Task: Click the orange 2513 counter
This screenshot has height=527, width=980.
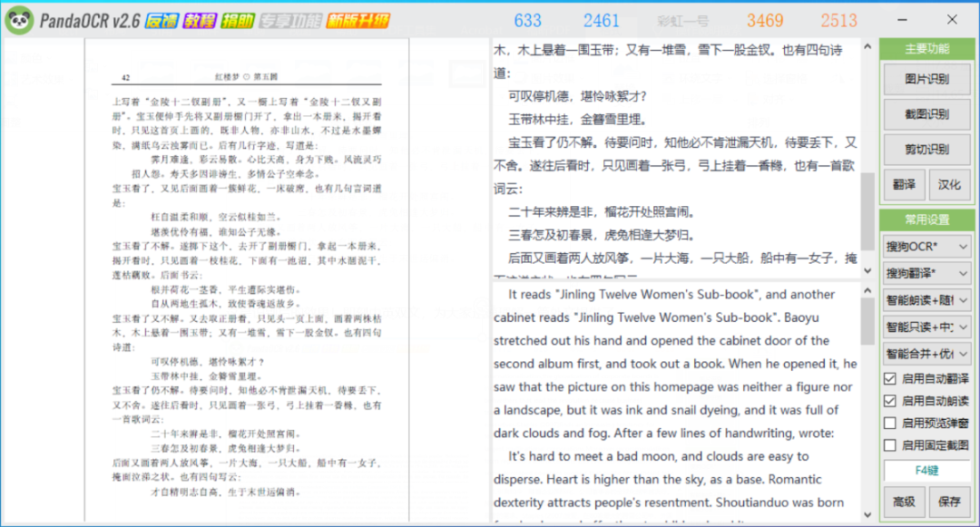Action: [x=838, y=21]
